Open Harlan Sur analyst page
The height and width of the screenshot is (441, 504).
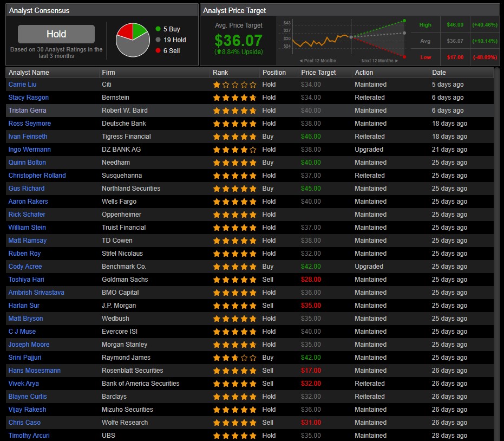pos(24,305)
